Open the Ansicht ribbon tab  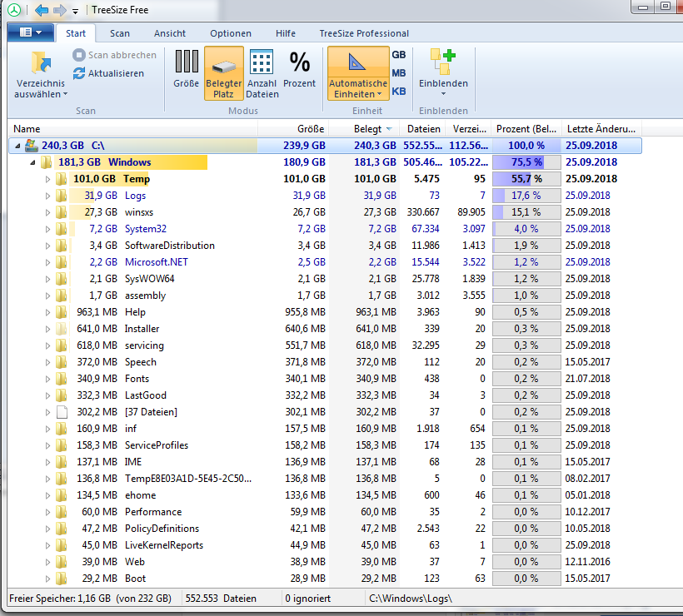click(170, 33)
